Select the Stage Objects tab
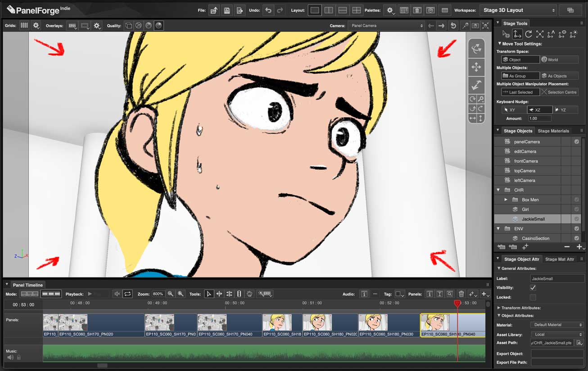 [x=518, y=131]
